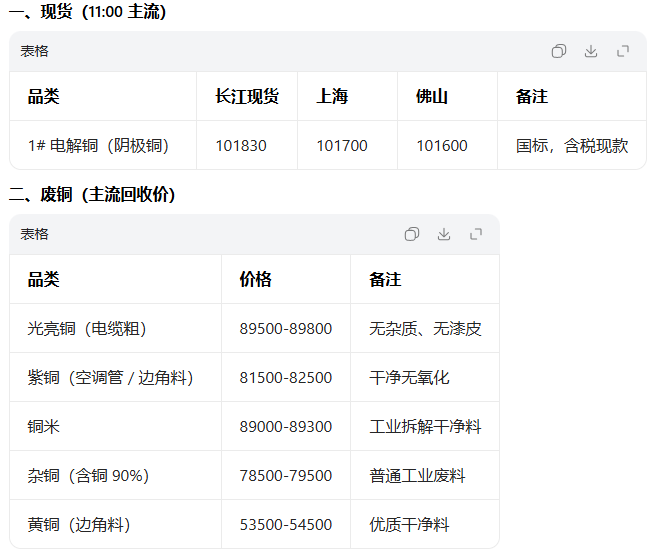Click the 一、现货 (11:00 主流) heading
The image size is (653, 557).
88,12
